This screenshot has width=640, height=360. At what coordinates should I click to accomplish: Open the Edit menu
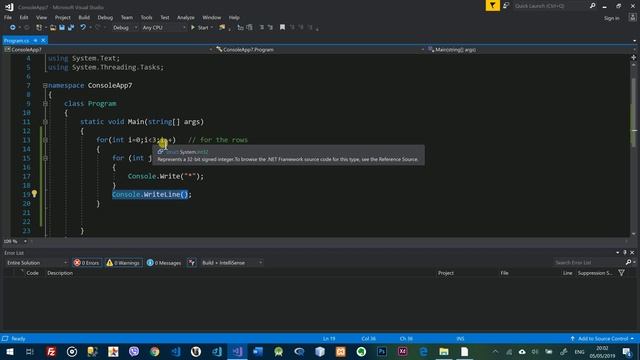click(x=24, y=18)
